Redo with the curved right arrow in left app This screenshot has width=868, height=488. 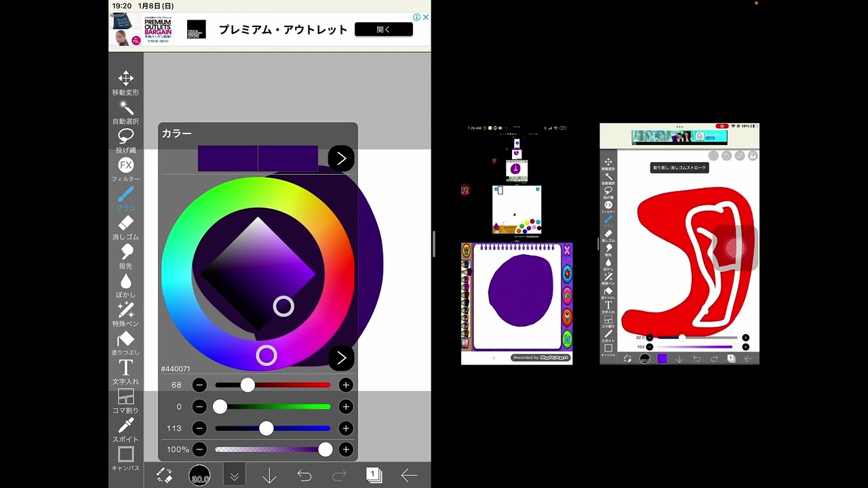(339, 476)
